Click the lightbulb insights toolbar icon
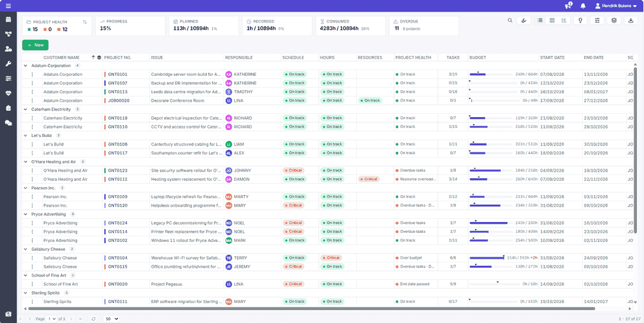Image resolution: width=644 pixels, height=323 pixels. click(x=580, y=21)
